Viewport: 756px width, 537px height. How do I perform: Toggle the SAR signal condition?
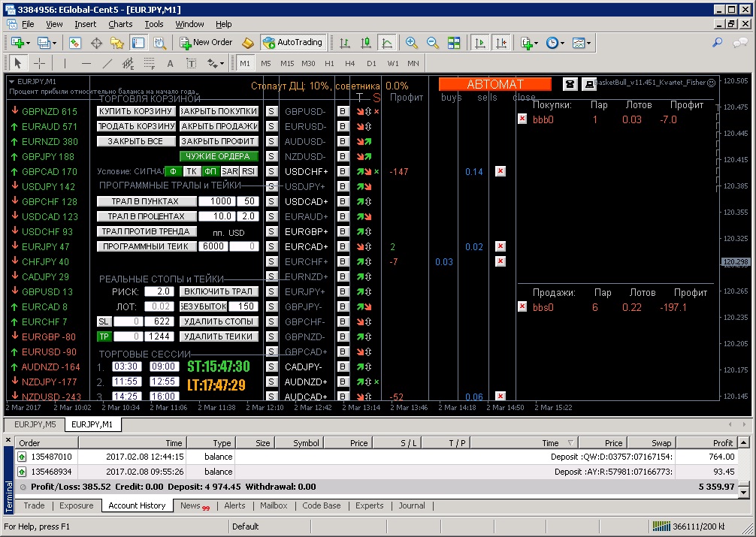click(x=230, y=171)
